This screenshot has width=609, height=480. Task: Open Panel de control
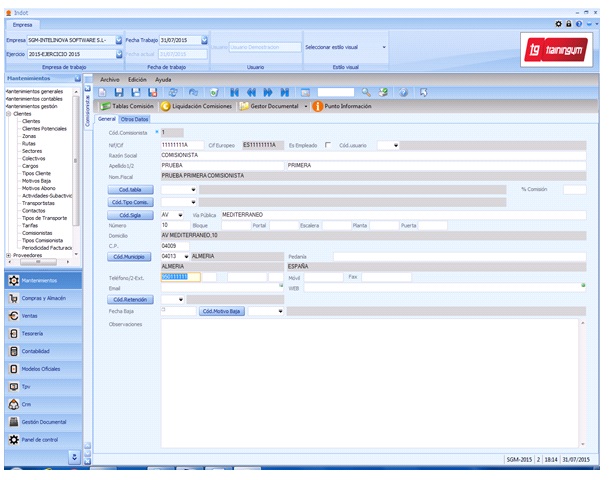[39, 439]
